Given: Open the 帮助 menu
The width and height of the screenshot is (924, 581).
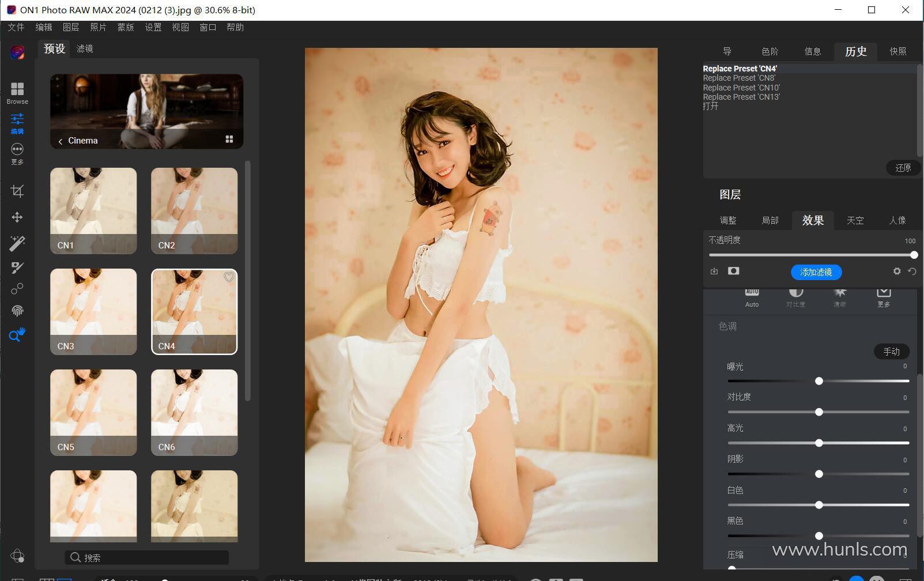Looking at the screenshot, I should (235, 27).
